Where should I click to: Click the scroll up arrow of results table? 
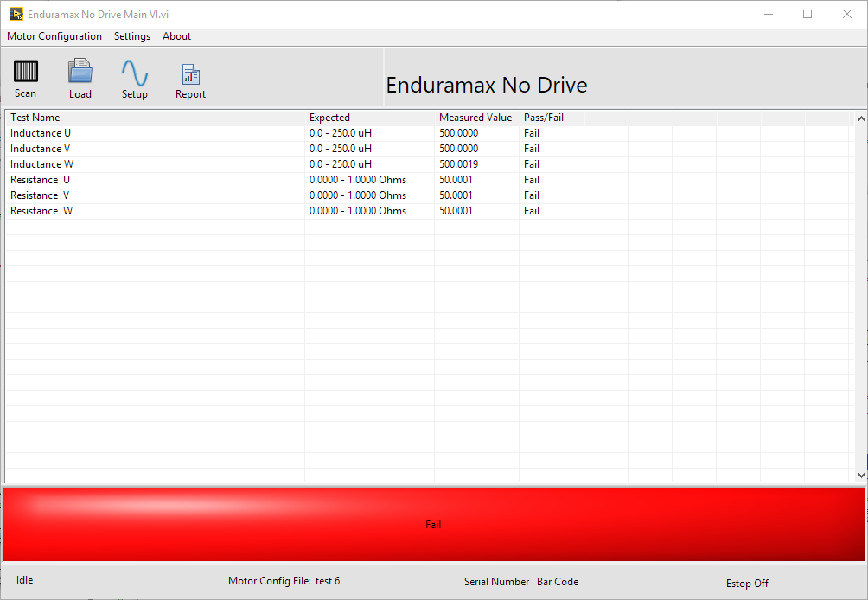tap(861, 118)
